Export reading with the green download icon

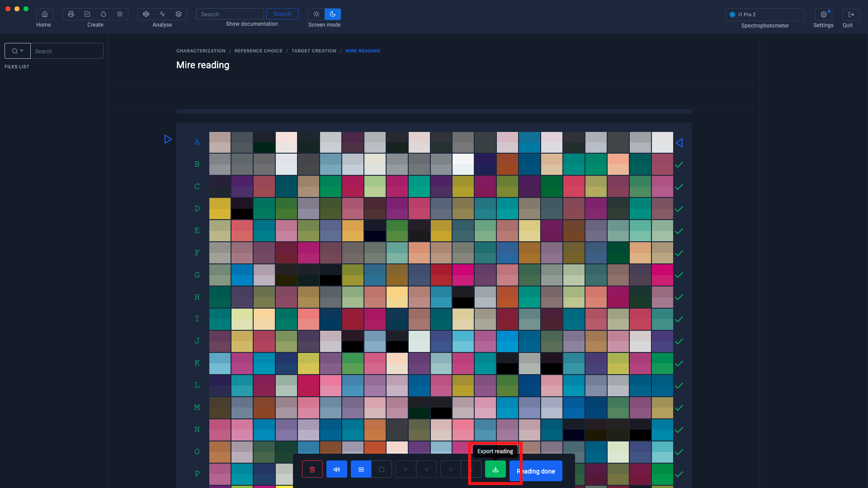click(x=495, y=469)
